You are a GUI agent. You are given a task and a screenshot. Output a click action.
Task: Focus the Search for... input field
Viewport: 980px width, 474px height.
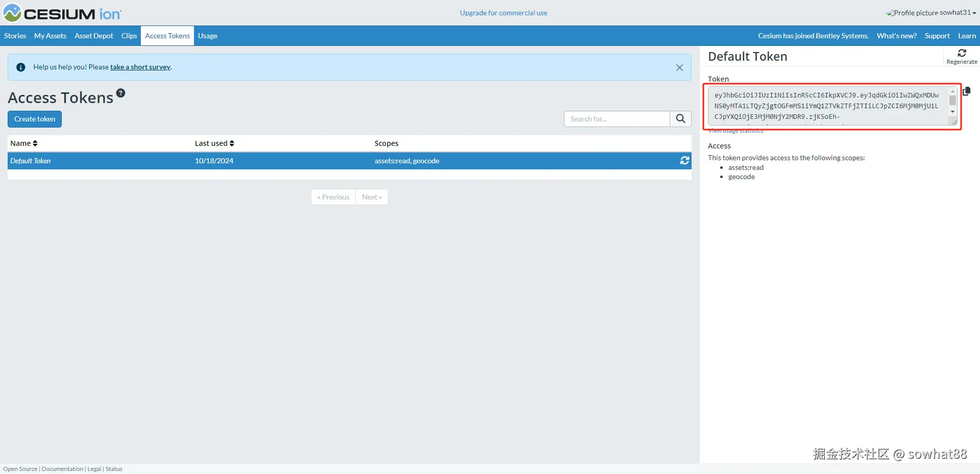(617, 119)
